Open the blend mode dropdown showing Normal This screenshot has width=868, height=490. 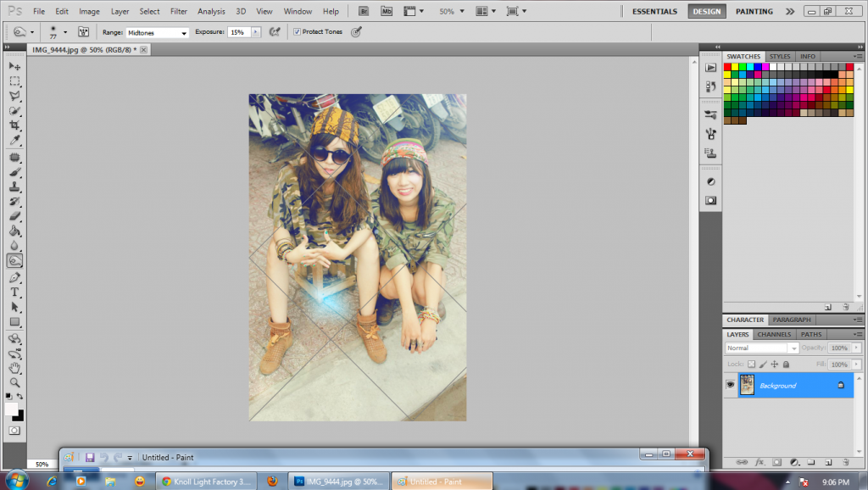762,348
